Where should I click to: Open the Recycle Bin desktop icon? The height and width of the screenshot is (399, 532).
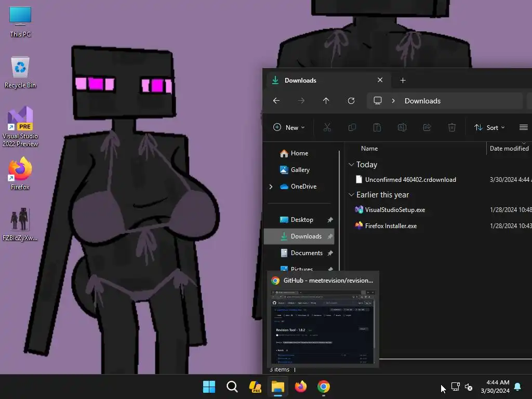coord(20,73)
